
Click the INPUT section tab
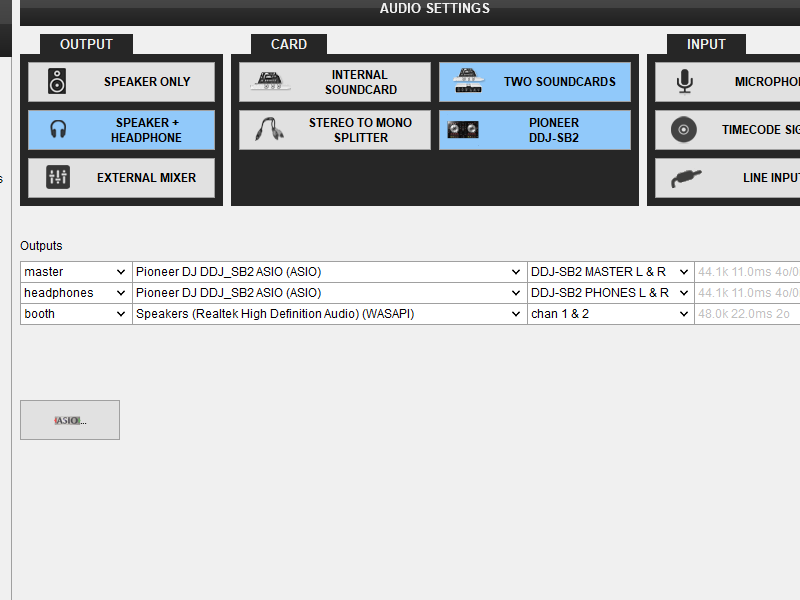pos(706,44)
